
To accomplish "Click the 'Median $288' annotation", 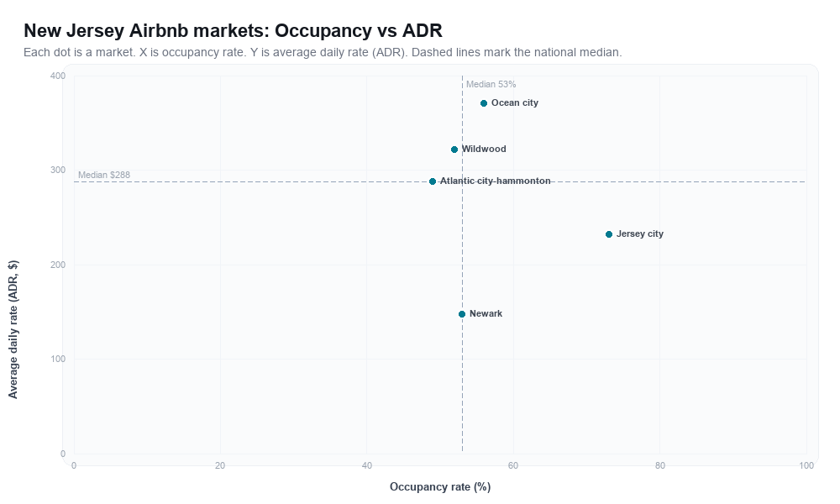I will point(104,176).
